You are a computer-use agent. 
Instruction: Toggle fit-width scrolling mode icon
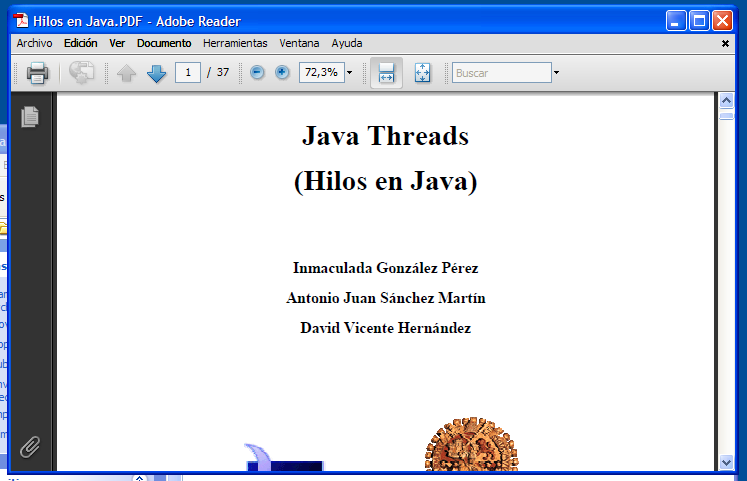coord(386,73)
